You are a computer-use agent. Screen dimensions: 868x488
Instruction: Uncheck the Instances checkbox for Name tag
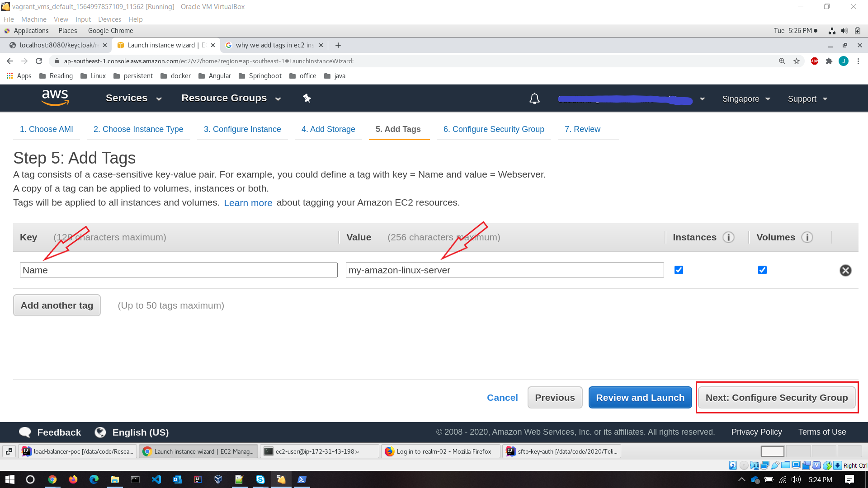(x=679, y=270)
